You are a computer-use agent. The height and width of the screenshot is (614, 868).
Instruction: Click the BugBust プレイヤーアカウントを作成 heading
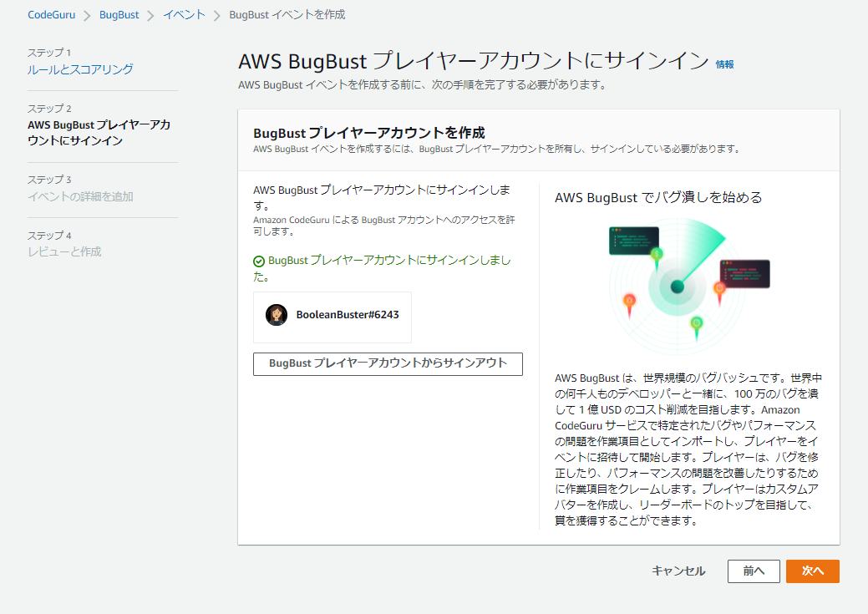[368, 133]
